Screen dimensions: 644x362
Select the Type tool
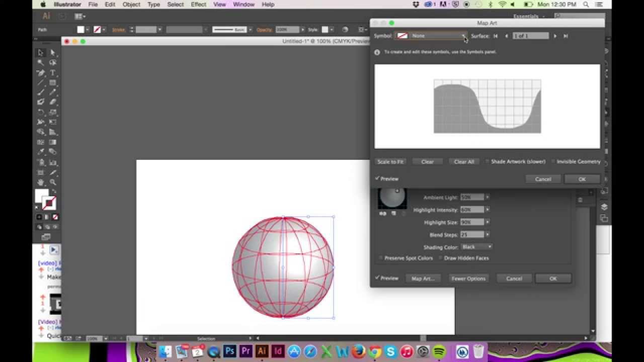(53, 73)
